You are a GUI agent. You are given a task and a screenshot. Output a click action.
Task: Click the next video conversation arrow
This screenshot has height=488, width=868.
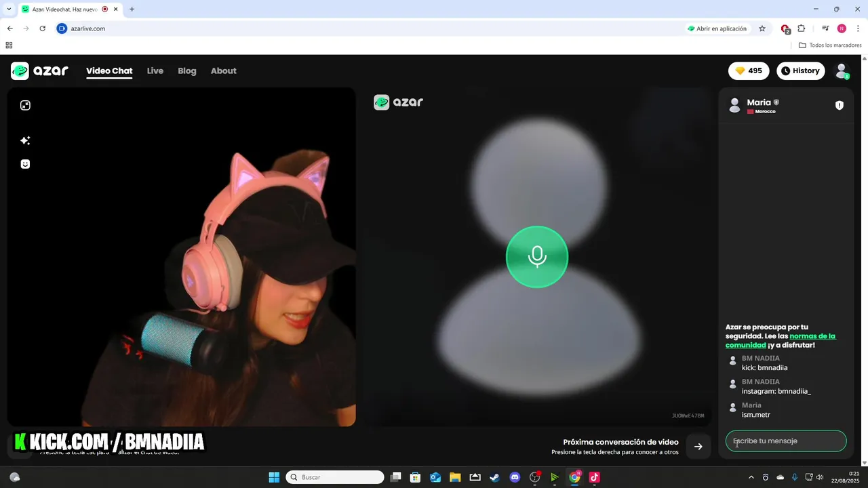698,446
